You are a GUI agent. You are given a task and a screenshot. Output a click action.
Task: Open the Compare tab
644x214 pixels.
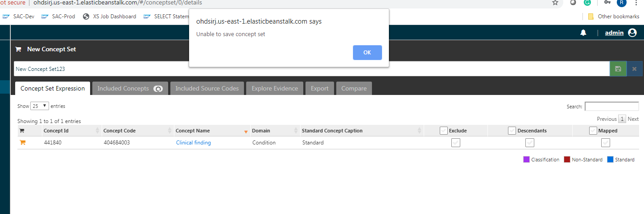tap(354, 88)
